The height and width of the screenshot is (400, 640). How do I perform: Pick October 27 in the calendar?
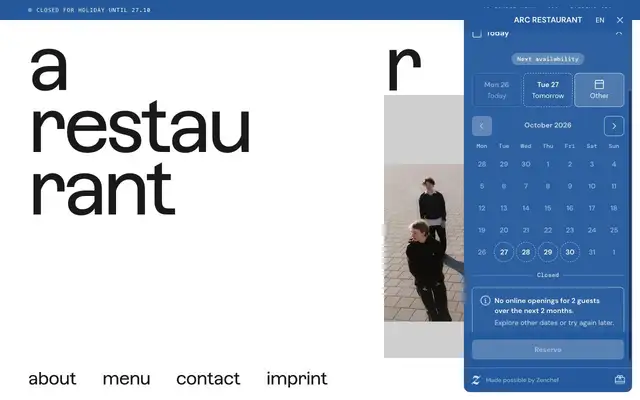pyautogui.click(x=504, y=252)
